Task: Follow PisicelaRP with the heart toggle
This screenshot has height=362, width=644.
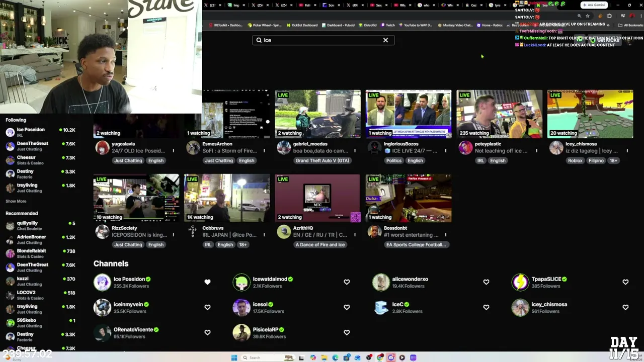Action: point(347,332)
